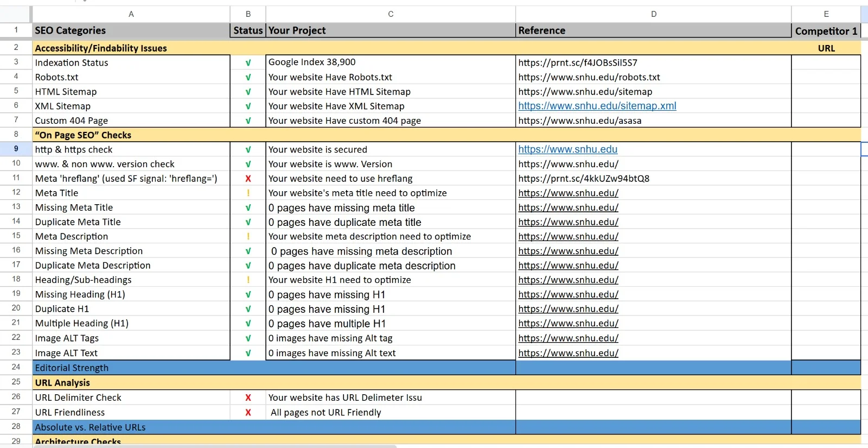Click the yellow ! status for Meta Title

[x=248, y=193]
